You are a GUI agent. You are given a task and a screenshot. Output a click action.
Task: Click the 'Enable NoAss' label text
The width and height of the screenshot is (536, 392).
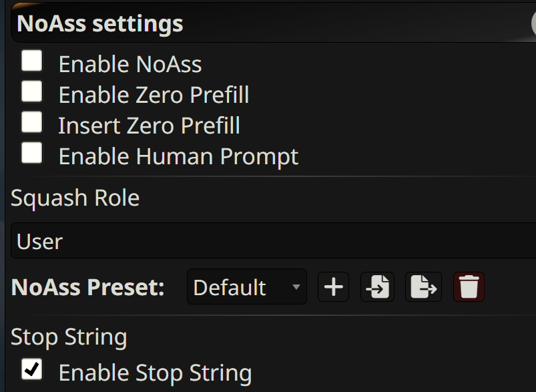click(x=130, y=64)
